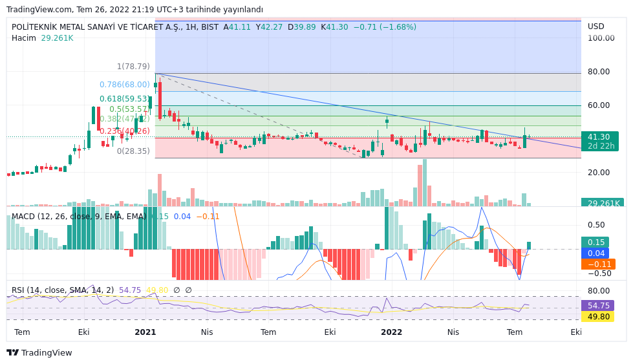Click the 20.00 price axis label
The image size is (633, 364).
click(599, 173)
